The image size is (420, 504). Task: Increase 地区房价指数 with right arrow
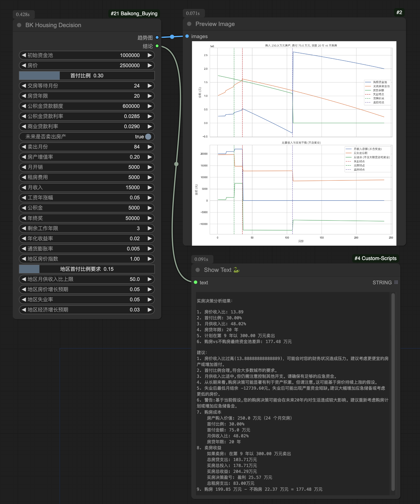tap(150, 259)
